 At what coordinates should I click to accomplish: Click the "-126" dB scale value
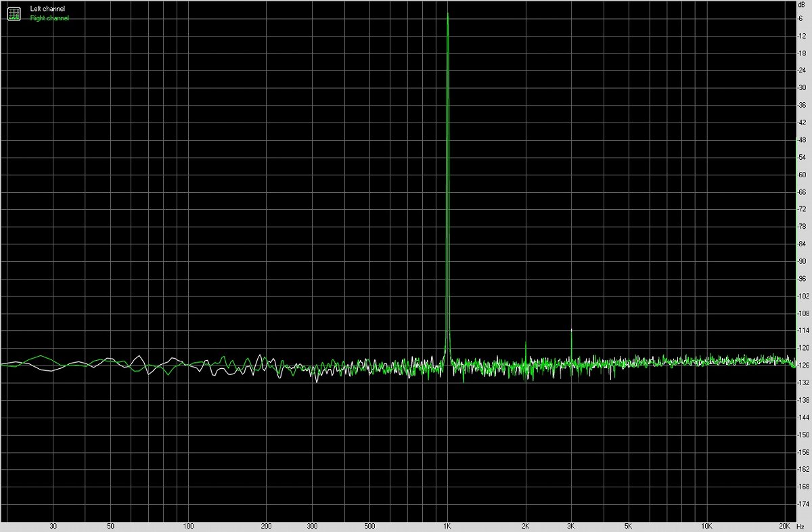(803, 365)
